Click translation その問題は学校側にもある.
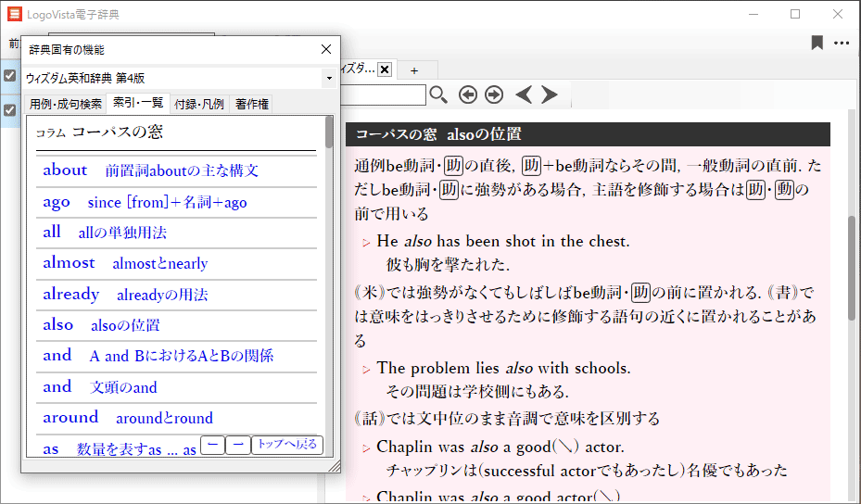This screenshot has height=504, width=861. (x=477, y=392)
